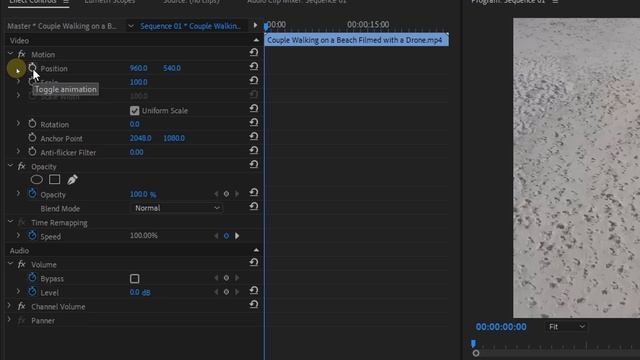Open the Master clip dropdown arrow
The width and height of the screenshot is (640, 360).
131,26
